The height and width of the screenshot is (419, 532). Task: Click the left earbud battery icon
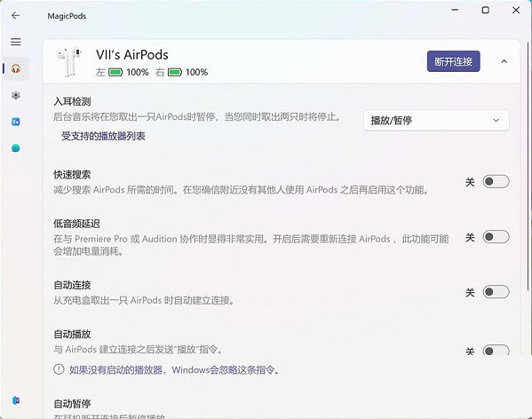coord(115,72)
